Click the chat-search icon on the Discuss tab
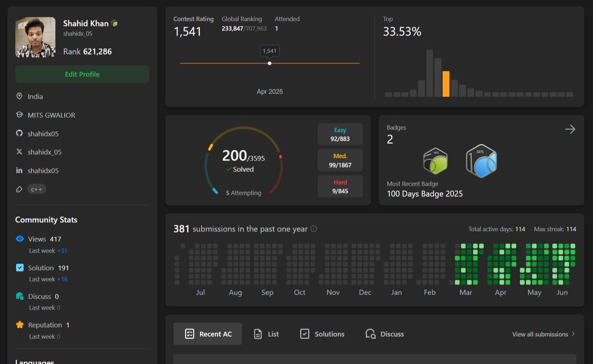The height and width of the screenshot is (364, 593). (370, 334)
